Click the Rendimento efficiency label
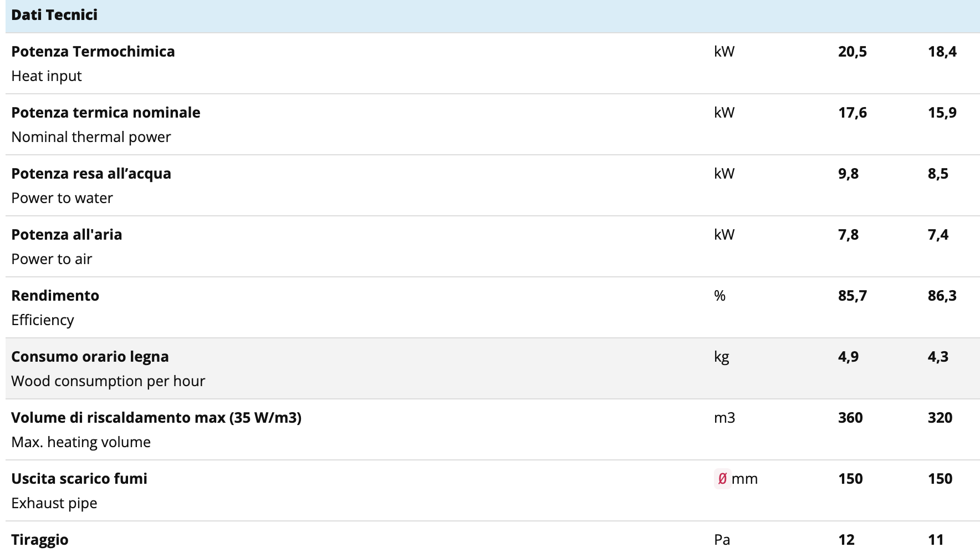 tap(55, 296)
